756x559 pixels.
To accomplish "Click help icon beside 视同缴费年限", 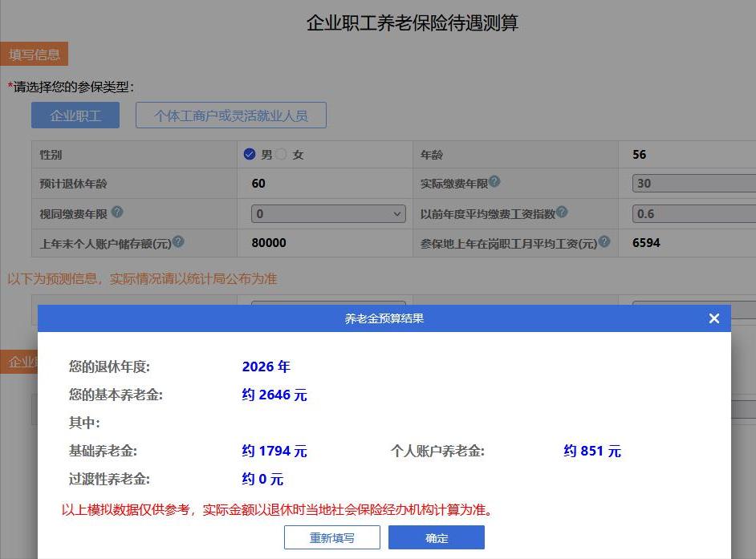I will tap(119, 212).
